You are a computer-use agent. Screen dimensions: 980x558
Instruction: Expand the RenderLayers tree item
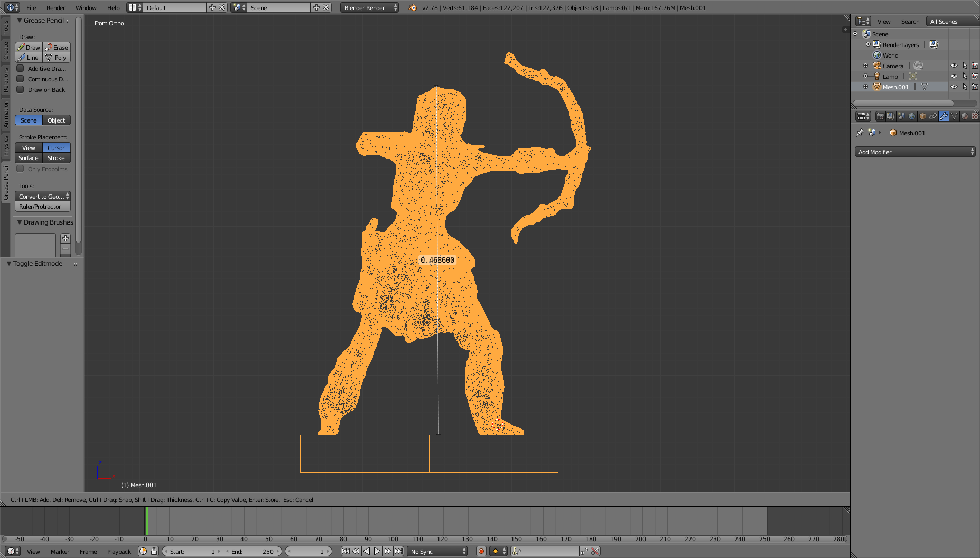868,44
